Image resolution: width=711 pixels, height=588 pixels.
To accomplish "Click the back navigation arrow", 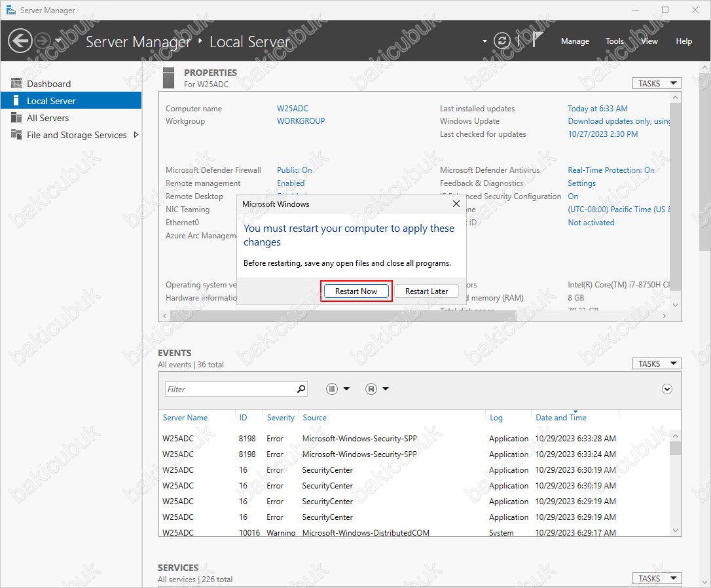I will [20, 41].
